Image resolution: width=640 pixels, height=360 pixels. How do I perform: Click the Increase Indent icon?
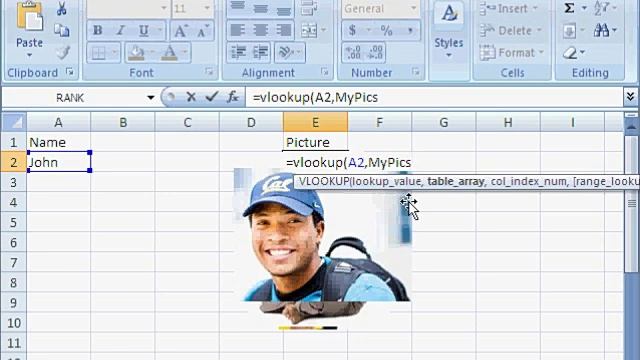point(260,52)
